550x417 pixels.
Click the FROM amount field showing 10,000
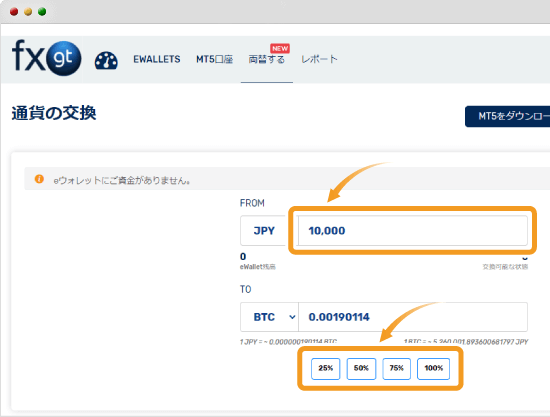tap(413, 231)
